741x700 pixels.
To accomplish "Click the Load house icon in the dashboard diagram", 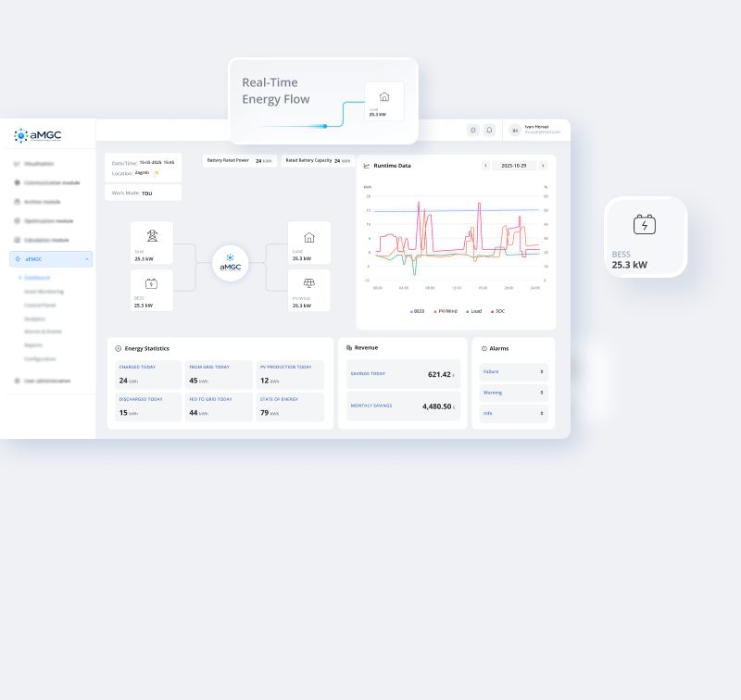I will 309,237.
